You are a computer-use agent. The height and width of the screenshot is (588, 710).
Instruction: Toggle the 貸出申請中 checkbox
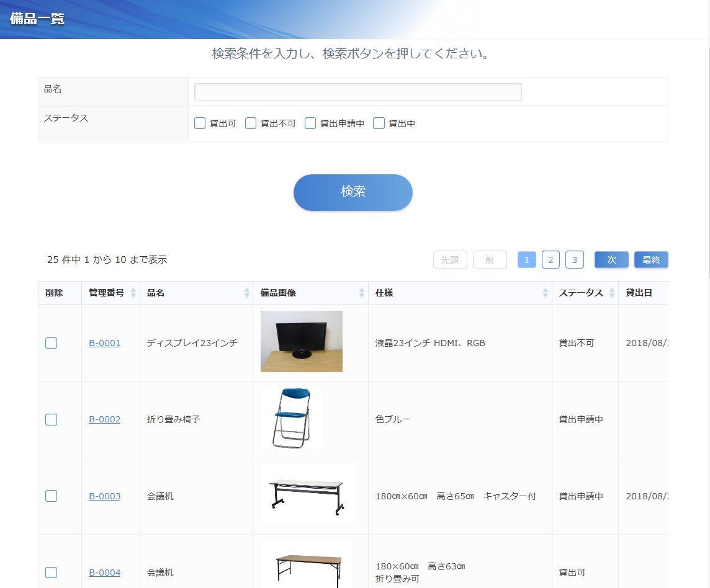[x=310, y=123]
